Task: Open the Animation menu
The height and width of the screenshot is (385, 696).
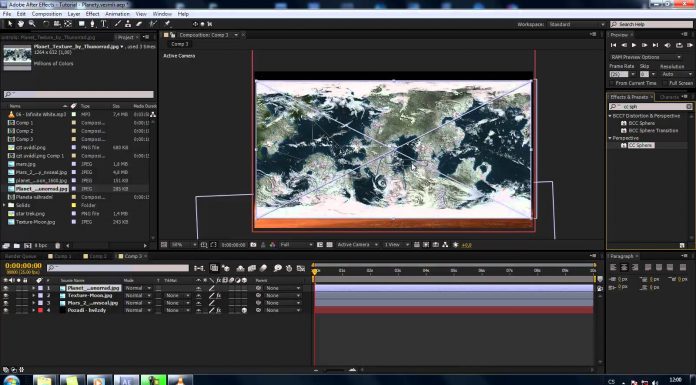Action: coord(117,14)
